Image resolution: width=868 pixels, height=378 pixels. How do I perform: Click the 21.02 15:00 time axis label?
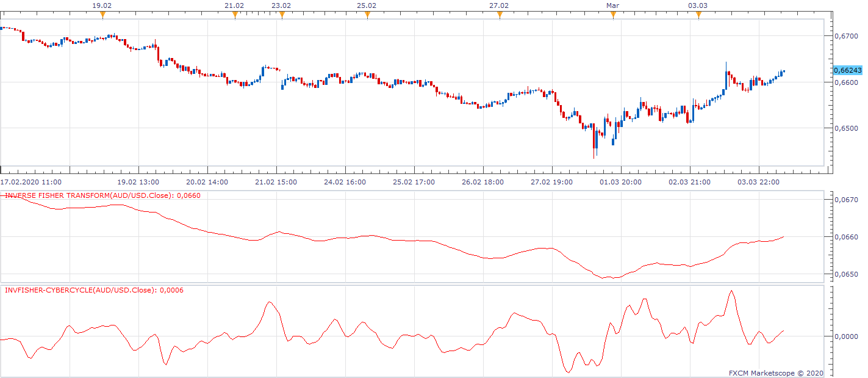276,182
